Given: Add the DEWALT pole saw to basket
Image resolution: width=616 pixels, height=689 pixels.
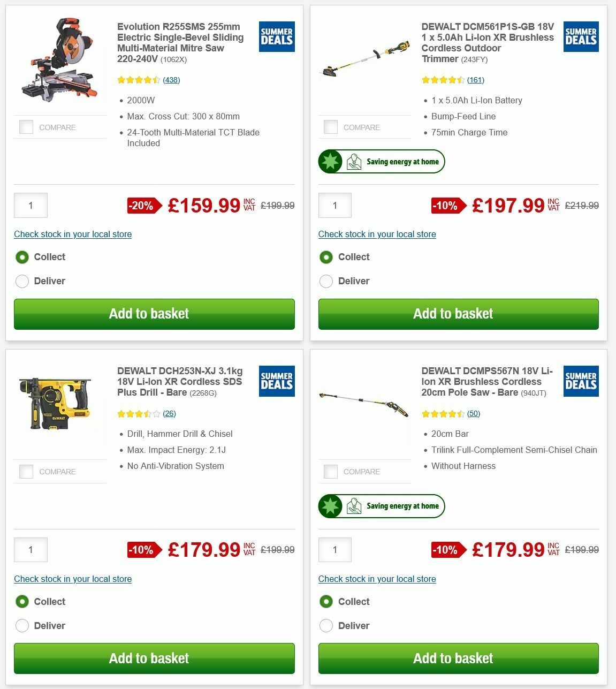Looking at the screenshot, I should [453, 658].
